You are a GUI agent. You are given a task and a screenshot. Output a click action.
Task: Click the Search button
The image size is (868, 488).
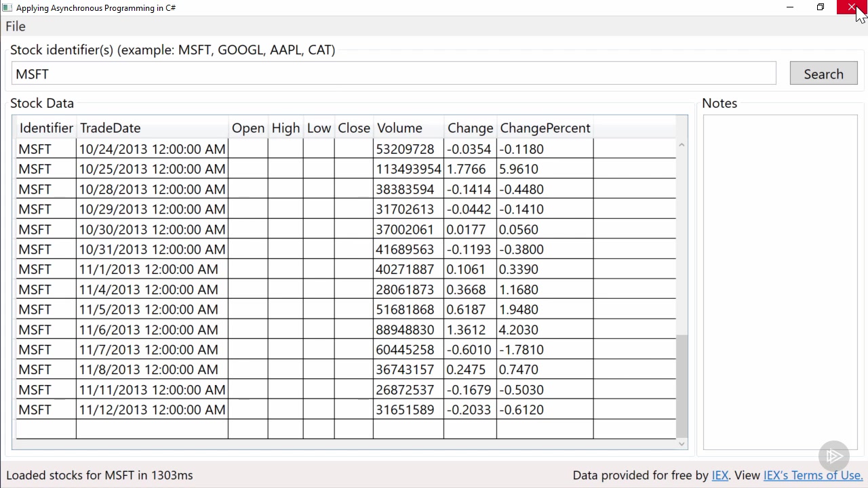pos(823,74)
